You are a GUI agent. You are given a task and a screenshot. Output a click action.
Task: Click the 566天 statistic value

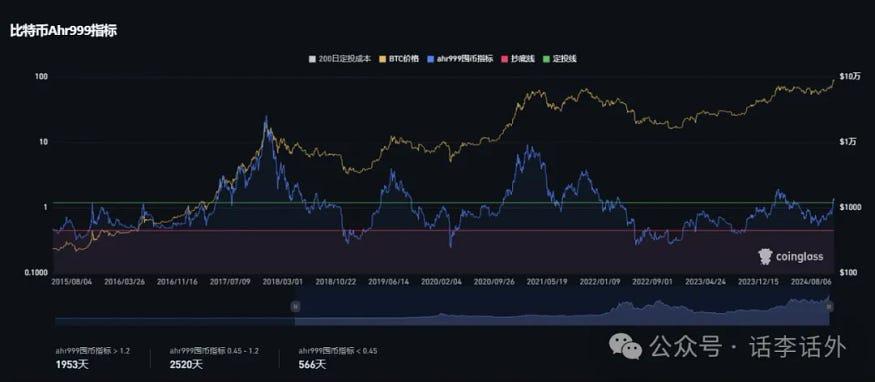(312, 365)
